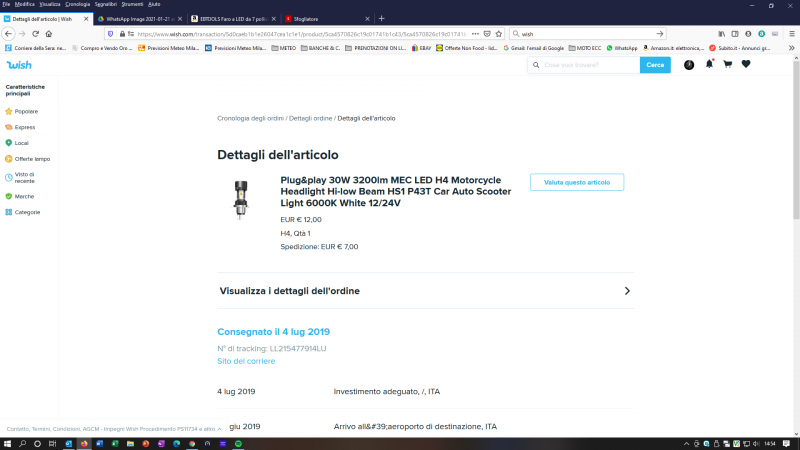Viewport: 800px width, 450px height.
Task: Open the File menu
Action: 6,4
